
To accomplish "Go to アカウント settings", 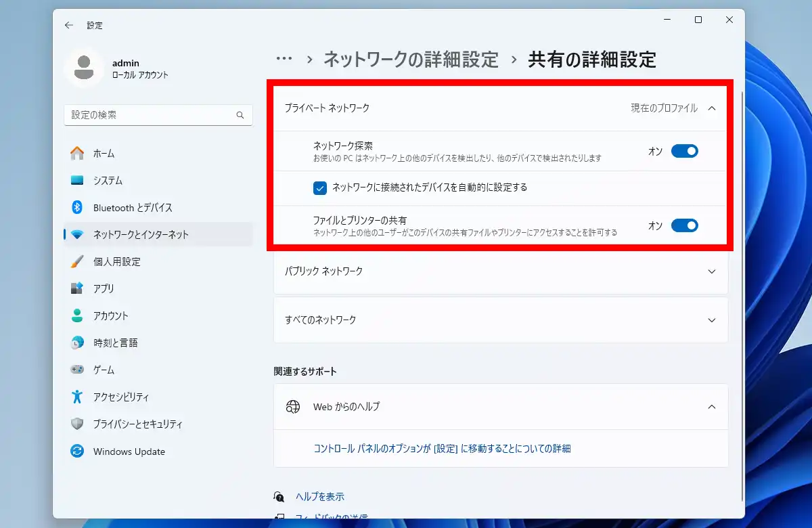I will pos(158,315).
